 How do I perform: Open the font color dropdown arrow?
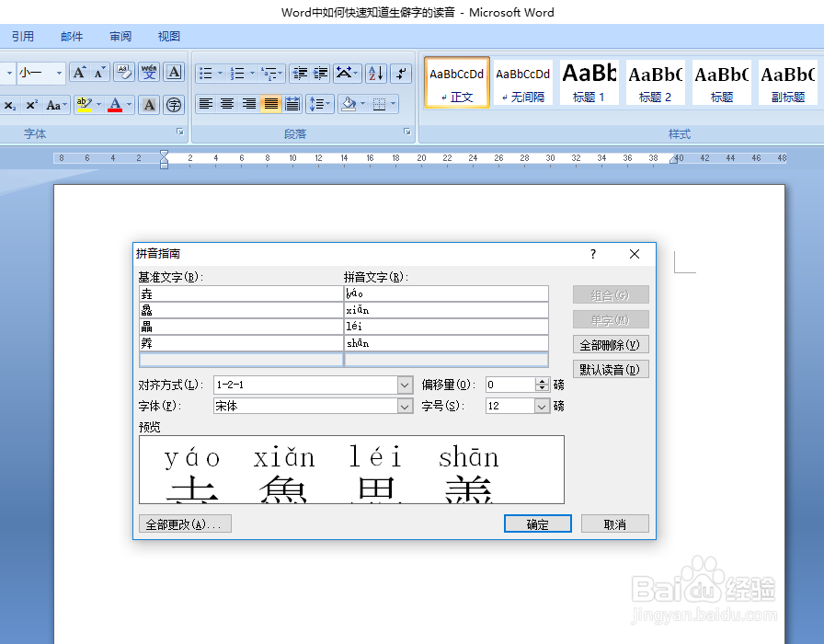tap(130, 105)
